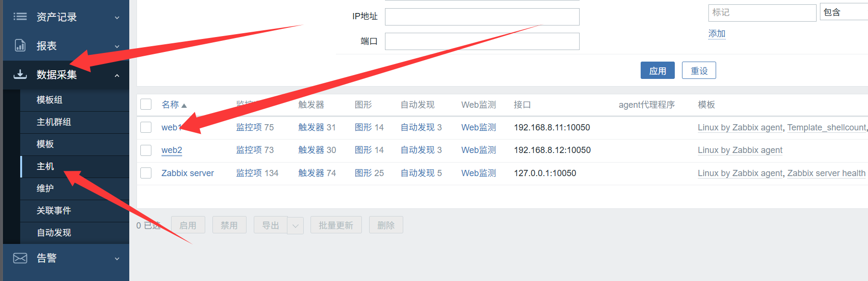Click the 应用 filter button
Screen dimensions: 868x281
[657, 70]
